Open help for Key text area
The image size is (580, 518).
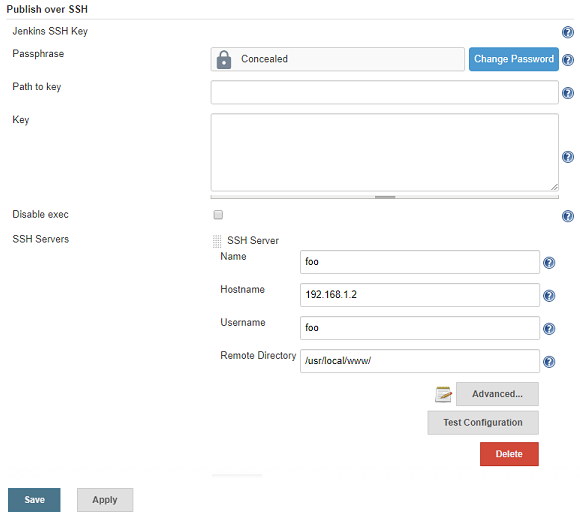pos(567,157)
